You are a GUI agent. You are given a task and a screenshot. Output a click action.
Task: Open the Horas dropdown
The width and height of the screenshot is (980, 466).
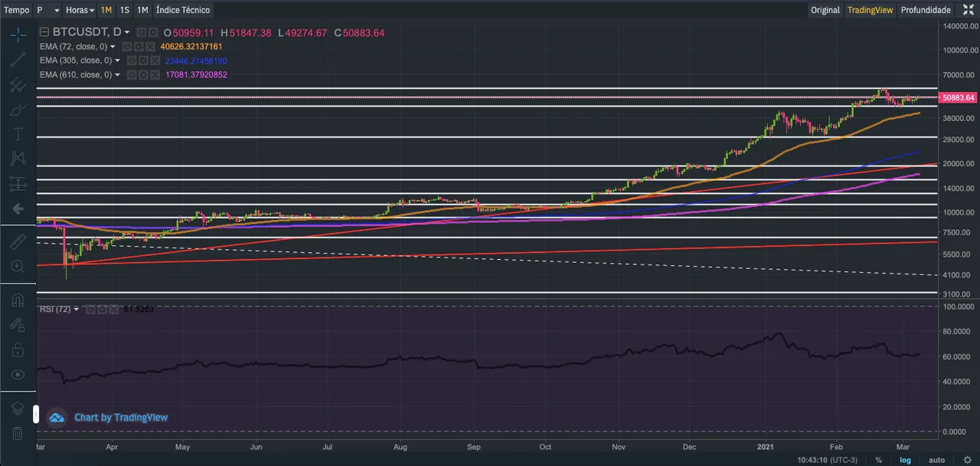pos(80,10)
